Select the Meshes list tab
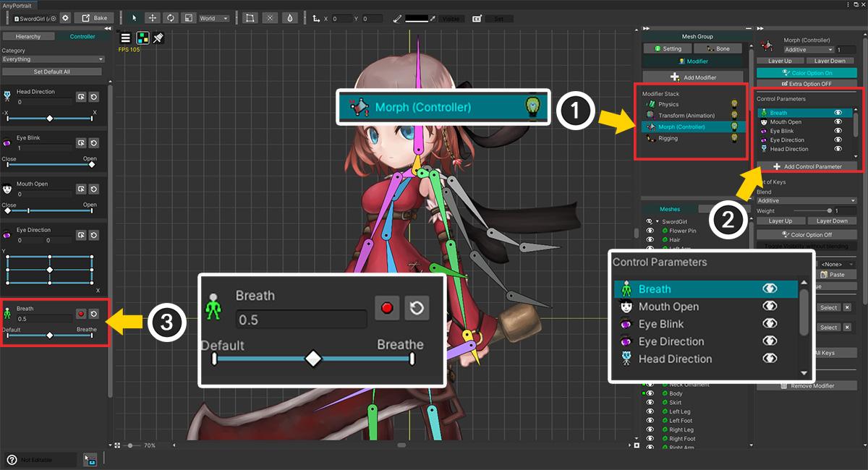 click(x=669, y=209)
